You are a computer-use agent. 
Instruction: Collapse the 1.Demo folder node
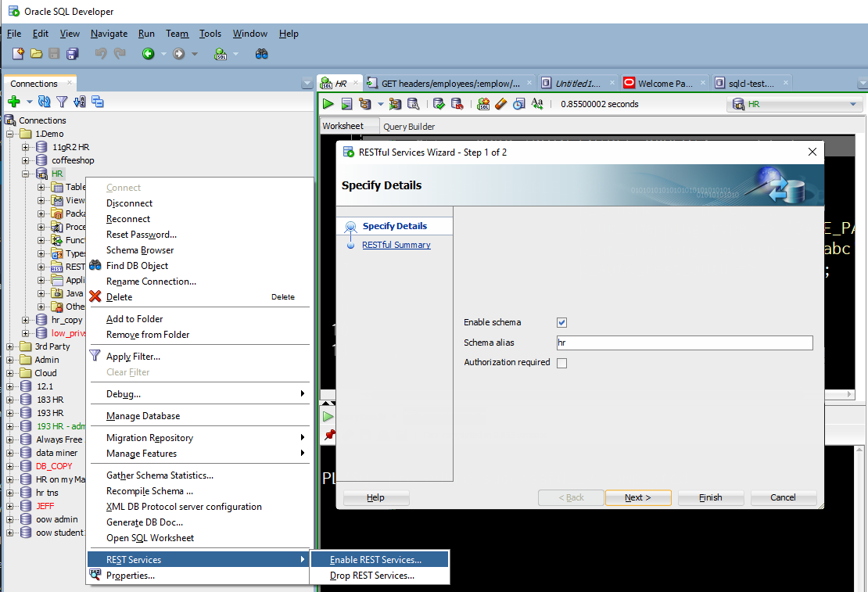coord(10,134)
